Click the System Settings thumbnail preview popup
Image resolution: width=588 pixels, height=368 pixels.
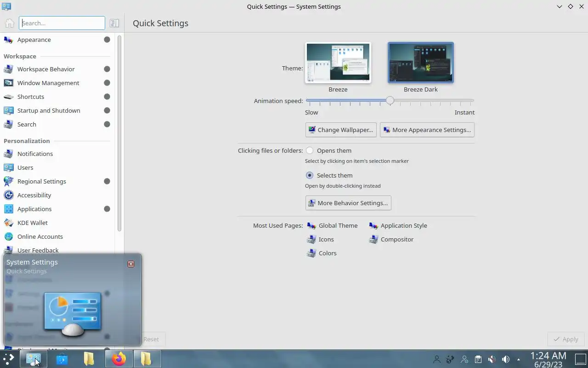pos(73,299)
